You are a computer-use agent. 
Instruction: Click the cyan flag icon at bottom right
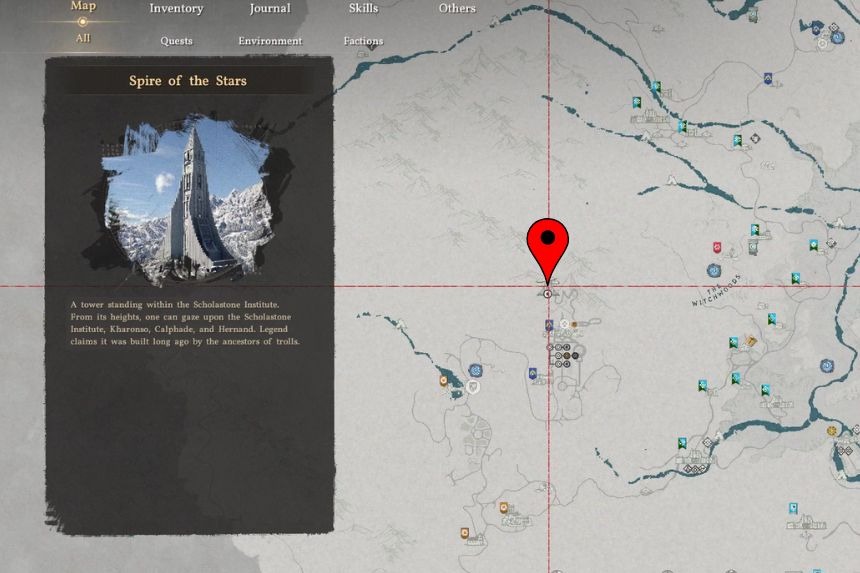pyautogui.click(x=793, y=508)
